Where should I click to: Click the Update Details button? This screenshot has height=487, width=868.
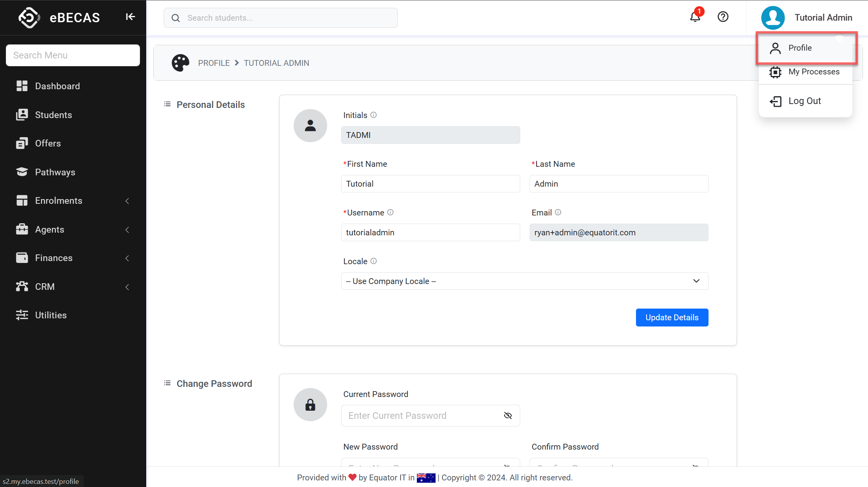671,318
